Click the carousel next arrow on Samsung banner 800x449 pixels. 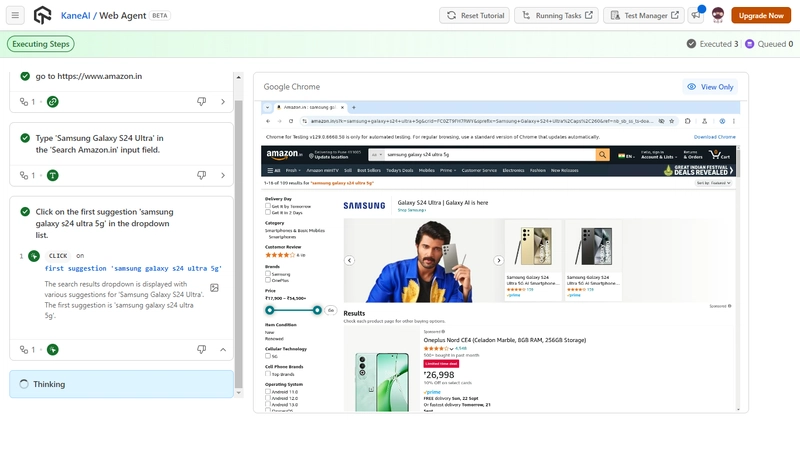(498, 260)
